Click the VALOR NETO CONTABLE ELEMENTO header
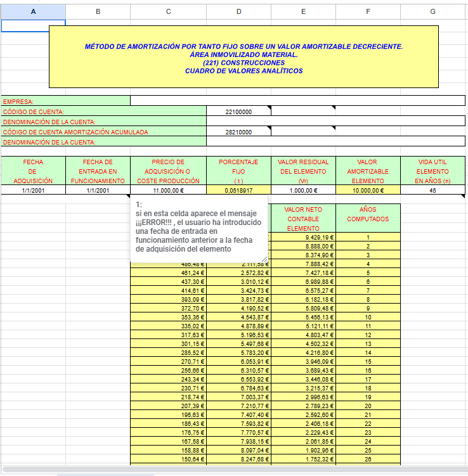Screen dimensions: 468x476 pos(303,218)
